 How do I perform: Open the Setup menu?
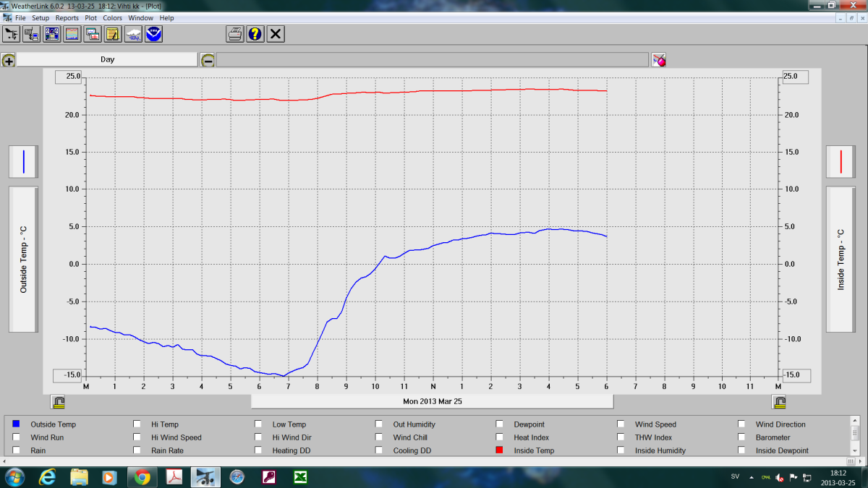coord(41,17)
